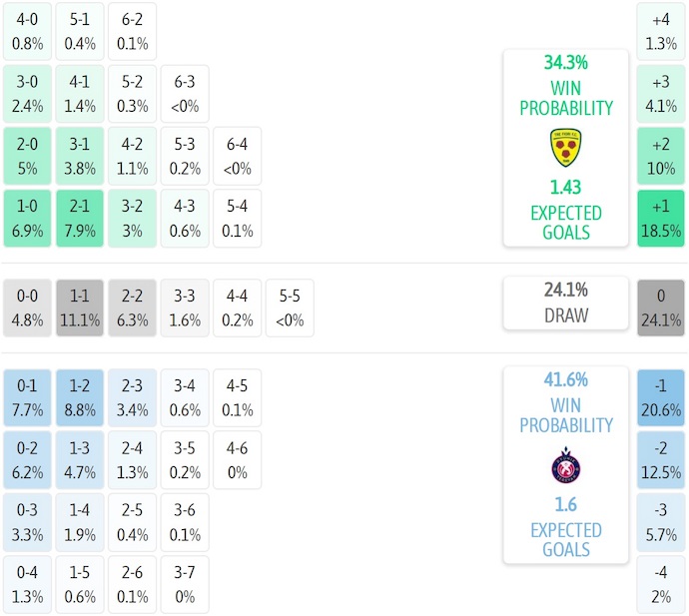This screenshot has width=689, height=616.
Task: Click the +1 goal margin box
Action: click(661, 218)
